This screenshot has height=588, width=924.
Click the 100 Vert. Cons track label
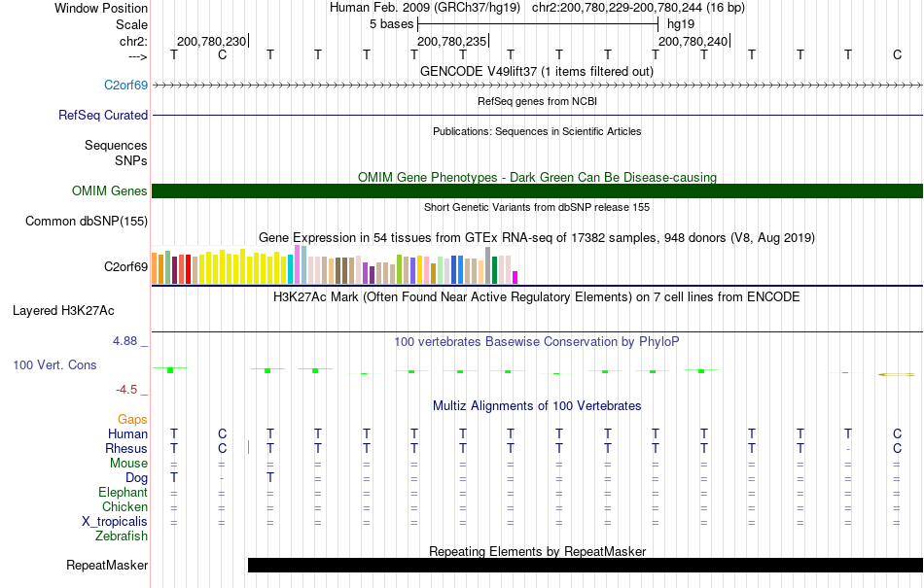point(54,364)
